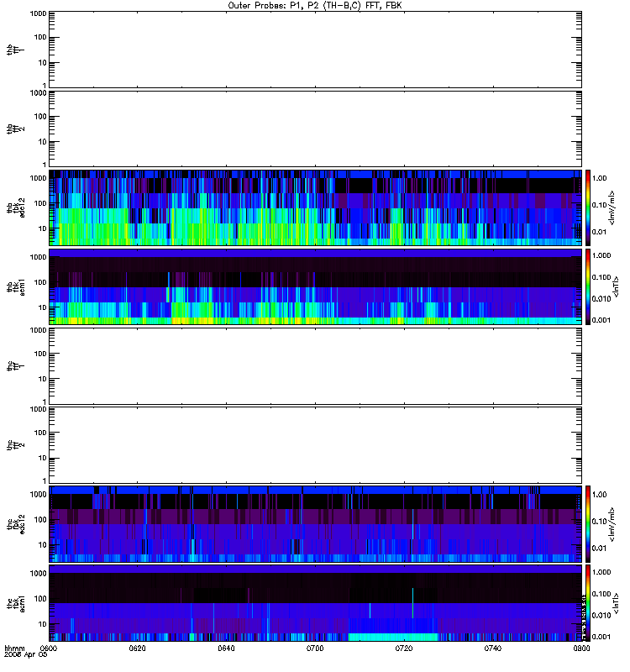Click the "2008 Apr 03" date label
Viewport: 630px width, 672px height.
[26, 655]
